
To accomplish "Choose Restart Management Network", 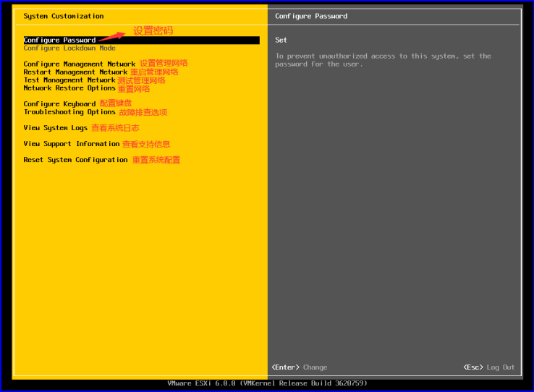I will click(x=75, y=72).
